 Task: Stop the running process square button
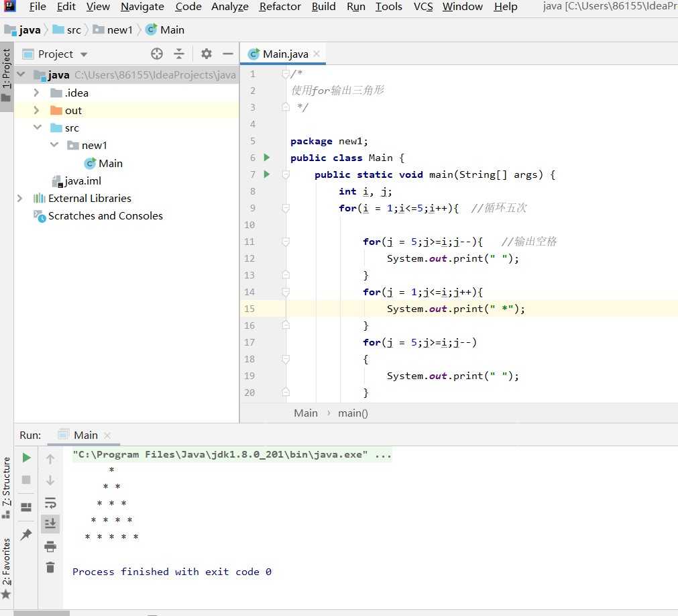click(26, 480)
